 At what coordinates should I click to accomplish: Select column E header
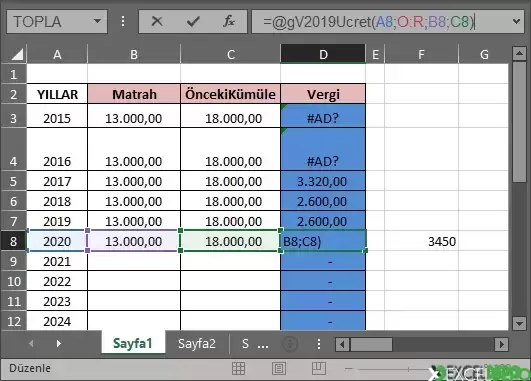click(x=375, y=54)
